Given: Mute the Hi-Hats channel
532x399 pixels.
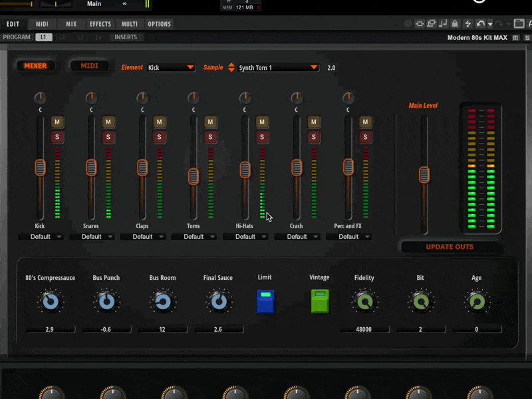Looking at the screenshot, I should tap(262, 122).
